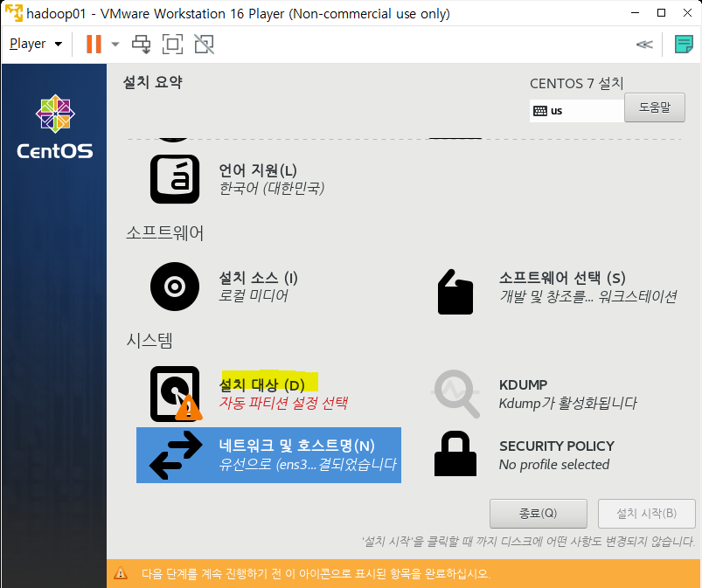Click the SECURITY POLICY title text
Viewport: 702px width, 588px height.
(x=557, y=446)
